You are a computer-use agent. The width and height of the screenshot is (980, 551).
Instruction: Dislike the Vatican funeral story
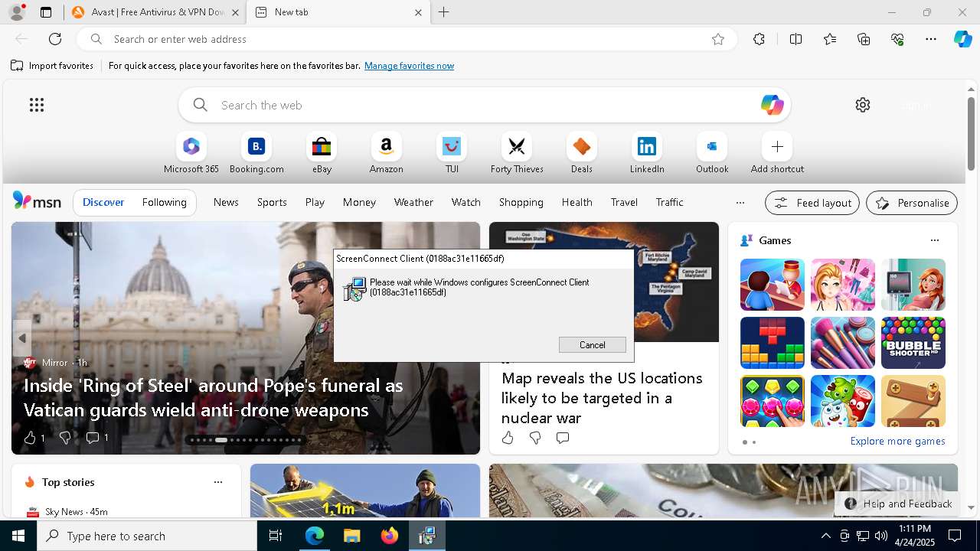pos(65,438)
